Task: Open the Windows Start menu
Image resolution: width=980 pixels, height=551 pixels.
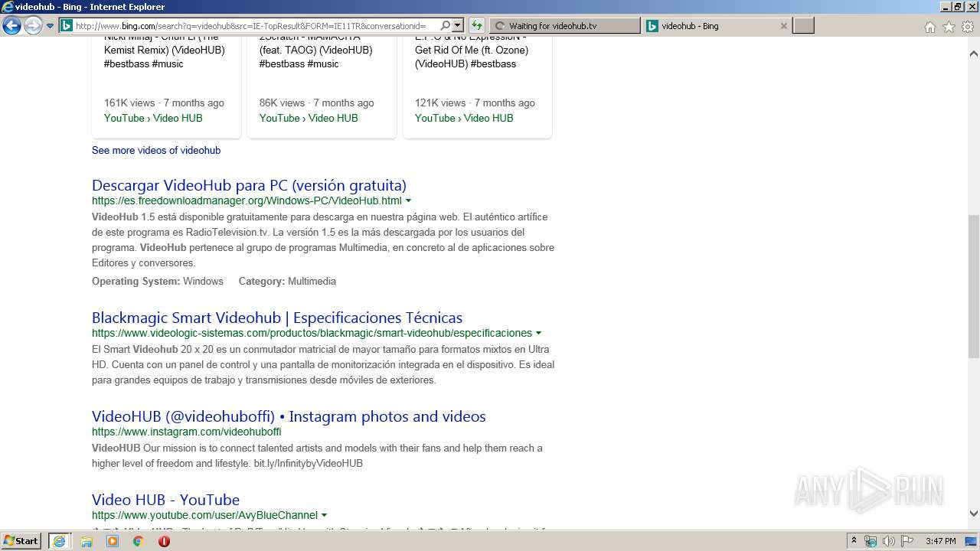Action: (21, 541)
